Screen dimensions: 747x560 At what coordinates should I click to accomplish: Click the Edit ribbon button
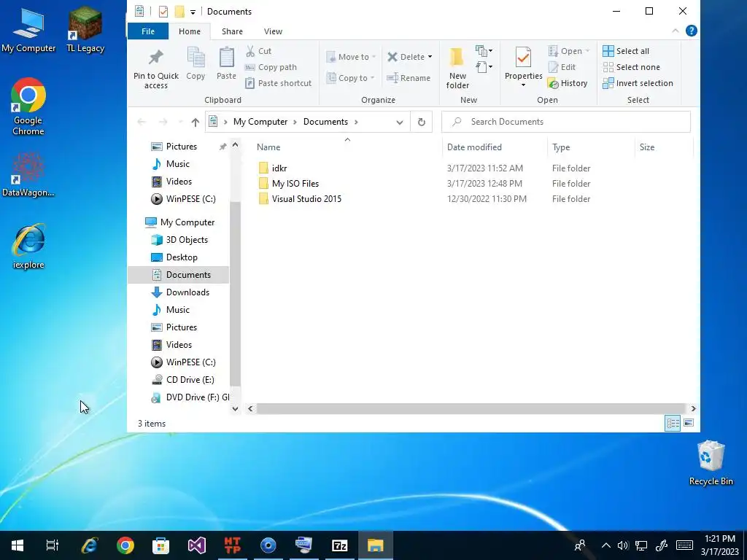pos(562,67)
